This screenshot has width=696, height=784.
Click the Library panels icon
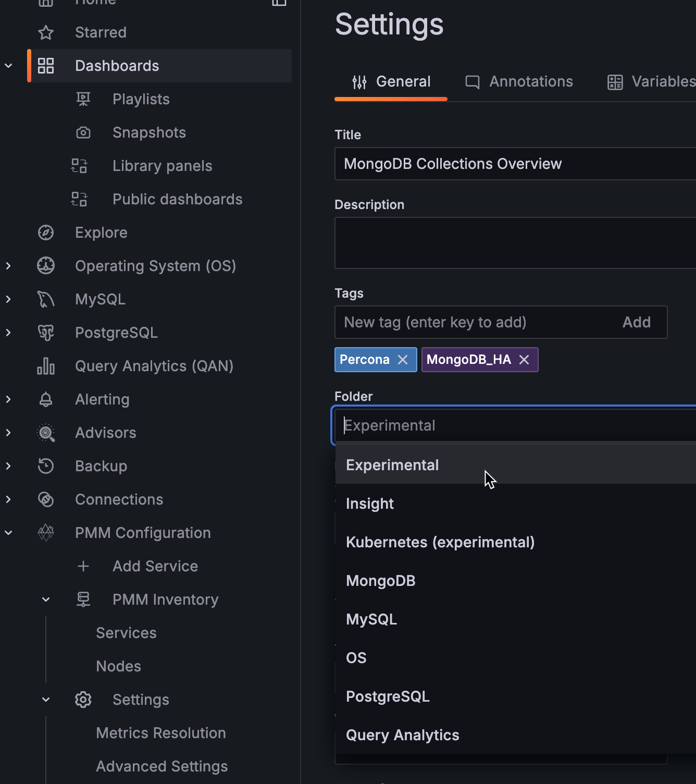(x=79, y=166)
